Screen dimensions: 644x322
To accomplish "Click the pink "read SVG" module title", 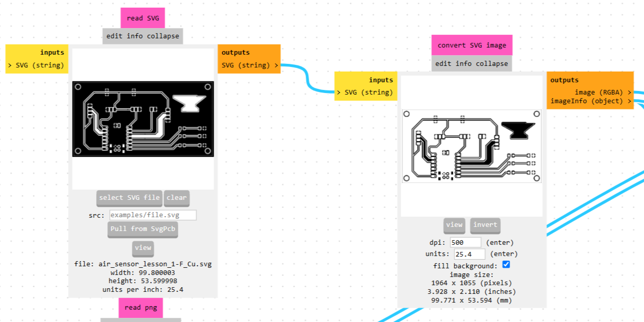I will click(143, 18).
